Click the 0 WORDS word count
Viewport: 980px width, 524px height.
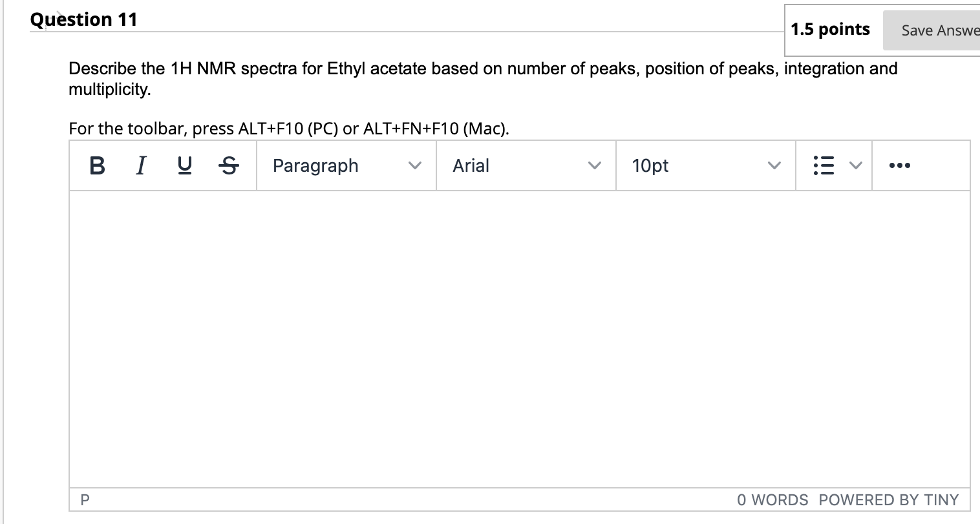pyautogui.click(x=772, y=499)
